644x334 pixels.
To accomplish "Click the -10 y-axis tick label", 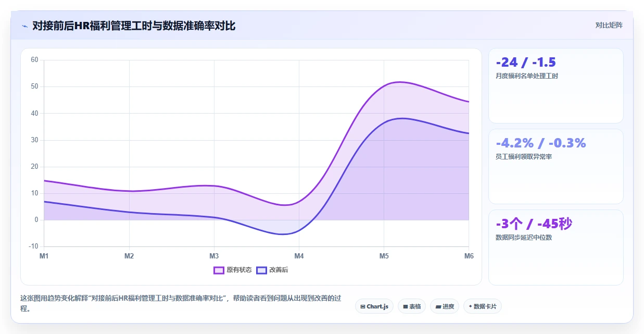I will click(x=33, y=246).
